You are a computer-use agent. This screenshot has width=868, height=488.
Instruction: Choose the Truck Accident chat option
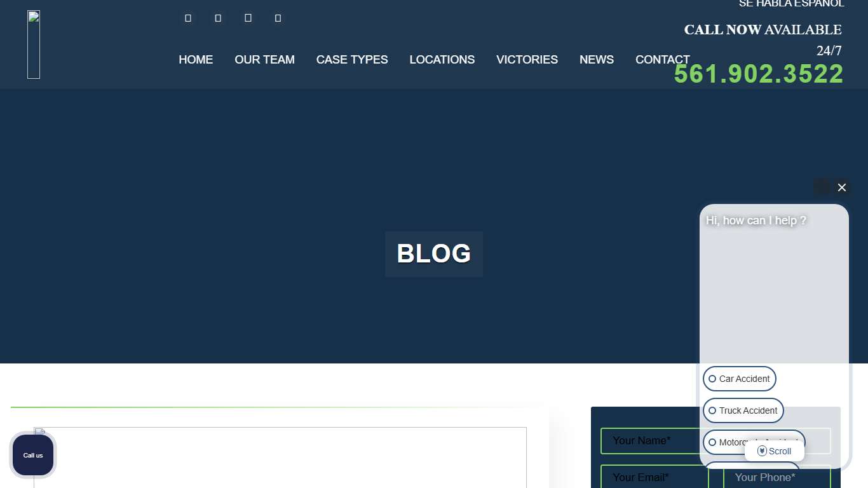[743, 410]
